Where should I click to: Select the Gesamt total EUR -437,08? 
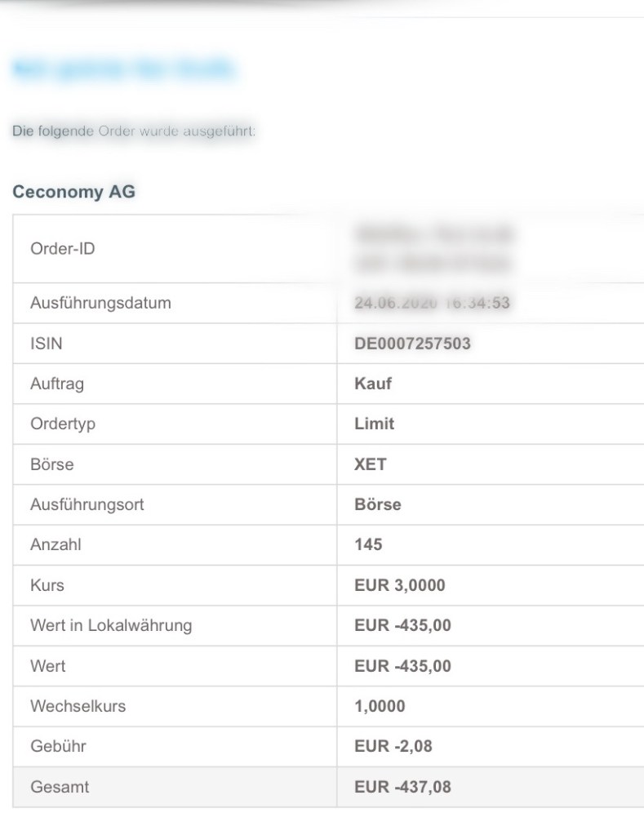tap(402, 788)
